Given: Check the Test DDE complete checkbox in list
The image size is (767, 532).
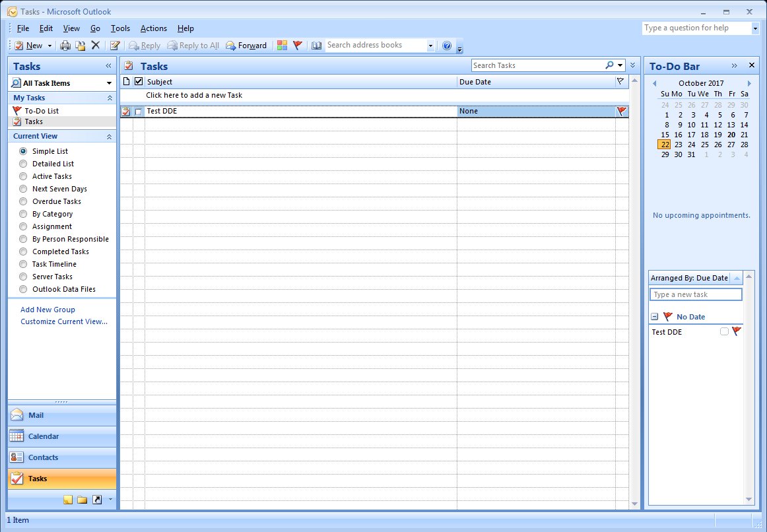Looking at the screenshot, I should pos(139,112).
